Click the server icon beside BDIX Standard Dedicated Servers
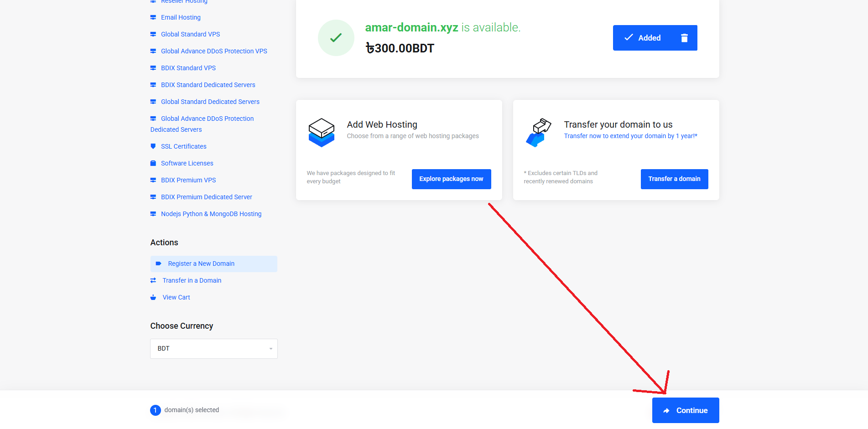 tap(153, 85)
